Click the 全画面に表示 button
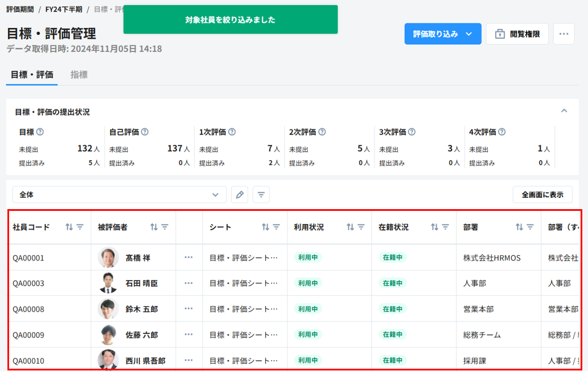Image resolution: width=588 pixels, height=371 pixels. [x=542, y=195]
